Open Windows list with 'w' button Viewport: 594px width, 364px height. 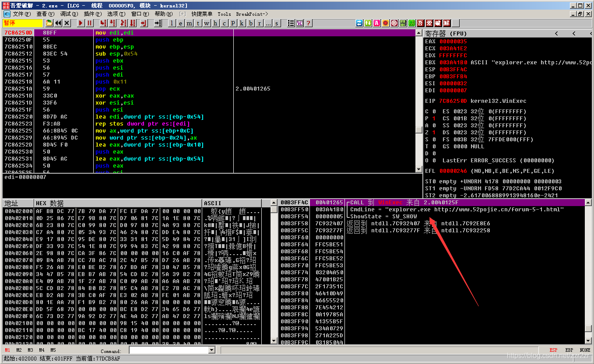207,23
